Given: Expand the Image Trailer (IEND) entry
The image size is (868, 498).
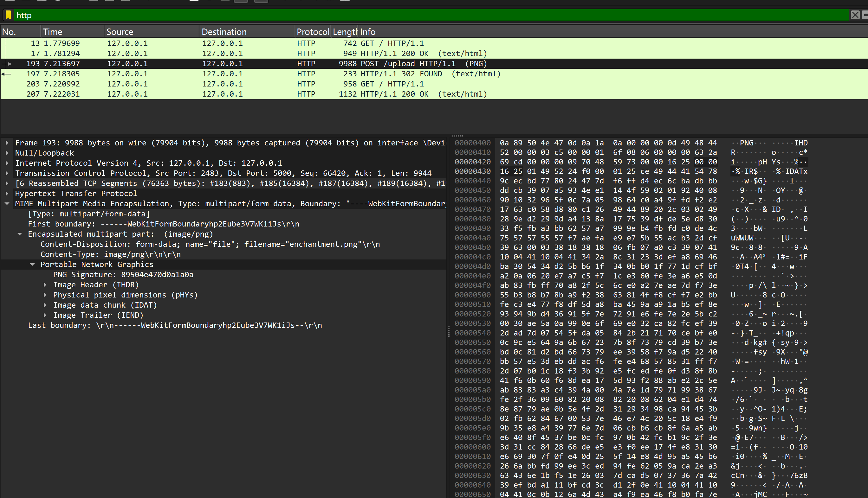Looking at the screenshot, I should (45, 315).
